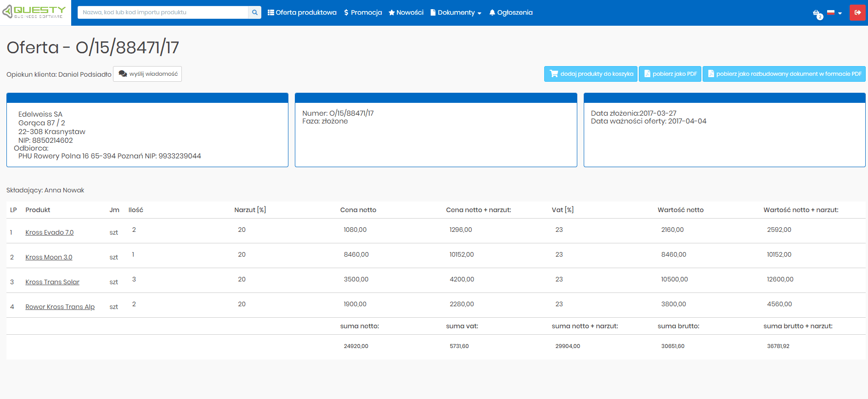The height and width of the screenshot is (399, 868).
Task: Click the PHU Rowery recipient line
Action: [x=110, y=156]
